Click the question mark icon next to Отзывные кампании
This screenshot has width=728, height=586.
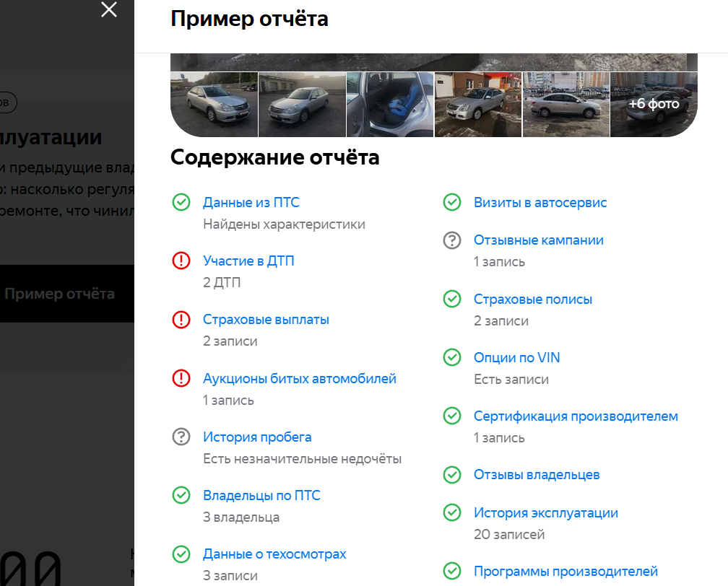452,240
